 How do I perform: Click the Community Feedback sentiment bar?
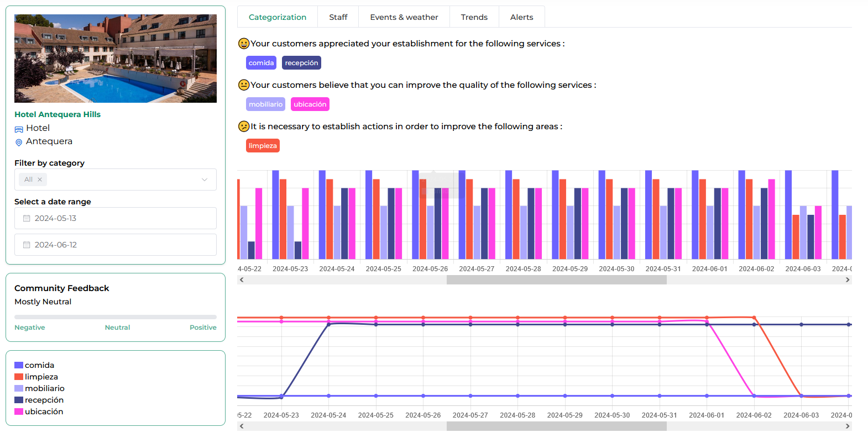116,317
